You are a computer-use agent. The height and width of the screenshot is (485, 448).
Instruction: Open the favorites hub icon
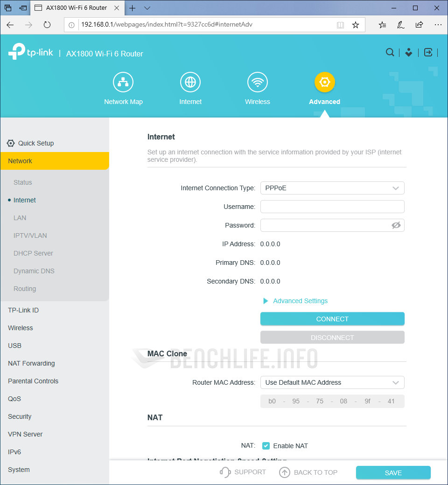point(382,25)
